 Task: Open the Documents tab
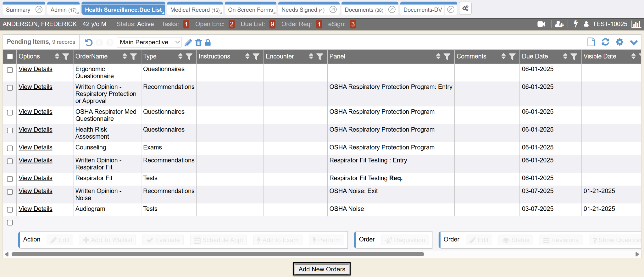[x=364, y=10]
